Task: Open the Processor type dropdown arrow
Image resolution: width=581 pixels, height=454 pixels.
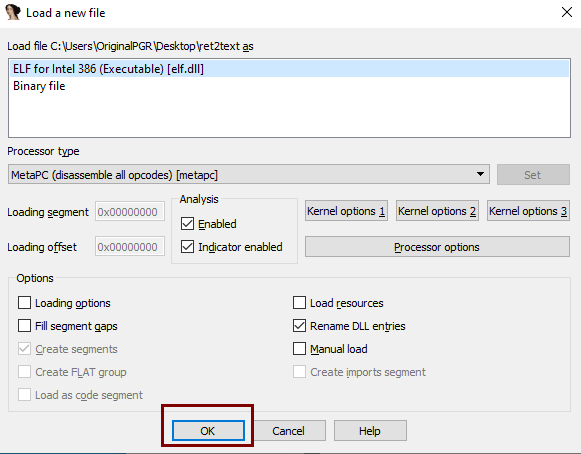Action: [x=480, y=174]
